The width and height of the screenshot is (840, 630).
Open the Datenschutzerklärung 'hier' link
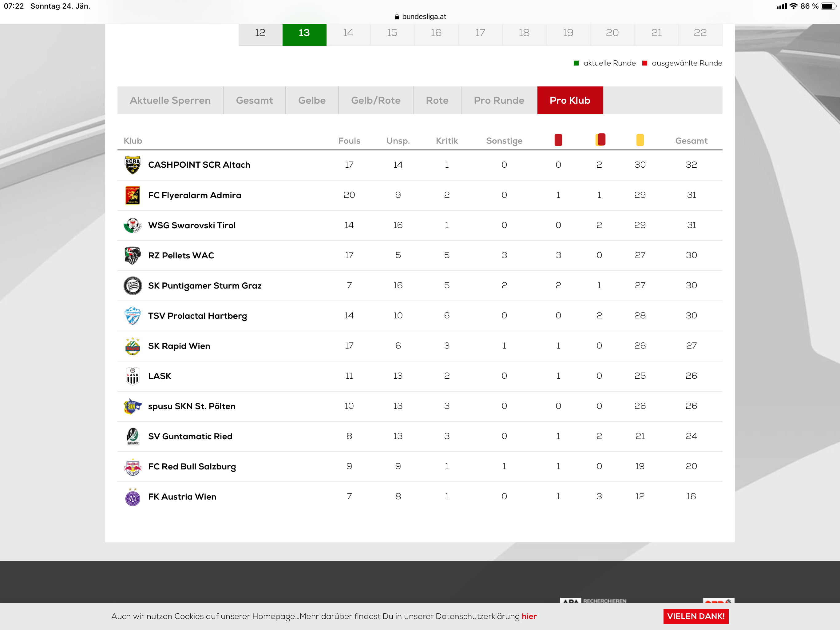click(x=529, y=616)
